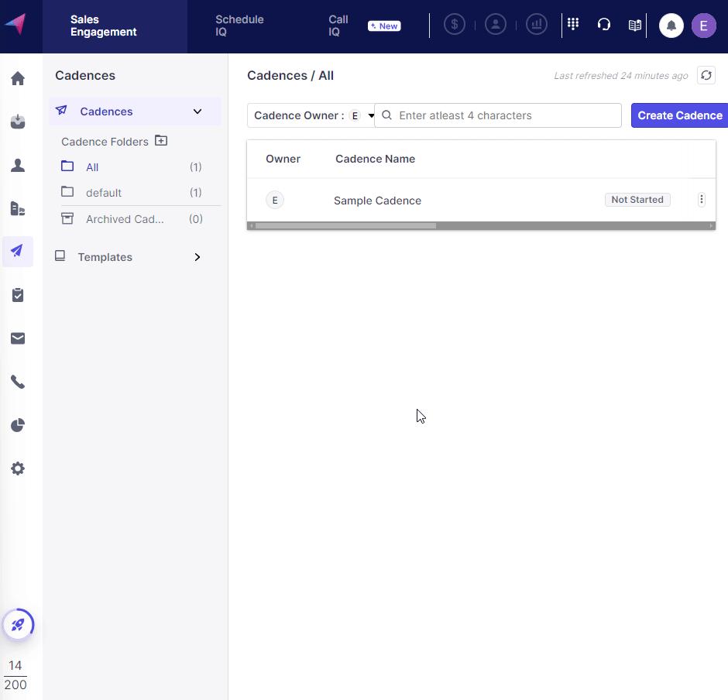Open the Sample Cadence link
Image resolution: width=728 pixels, height=700 pixels.
pyautogui.click(x=377, y=201)
